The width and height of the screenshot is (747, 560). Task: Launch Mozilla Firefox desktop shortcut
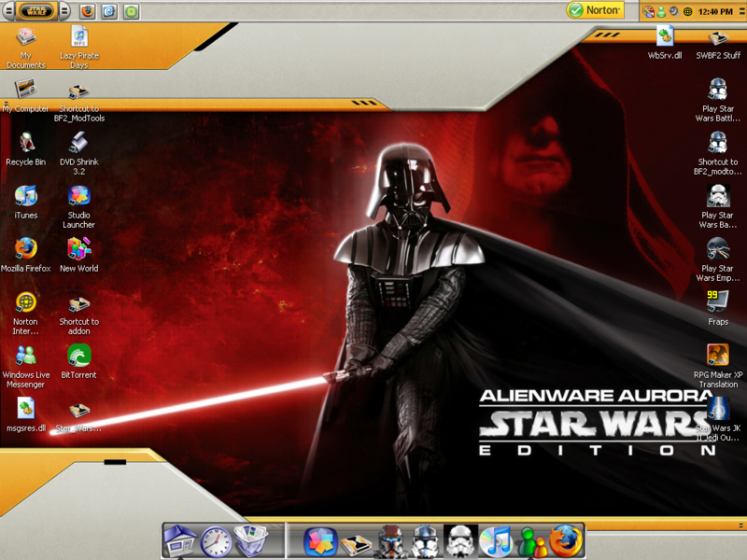click(x=26, y=256)
